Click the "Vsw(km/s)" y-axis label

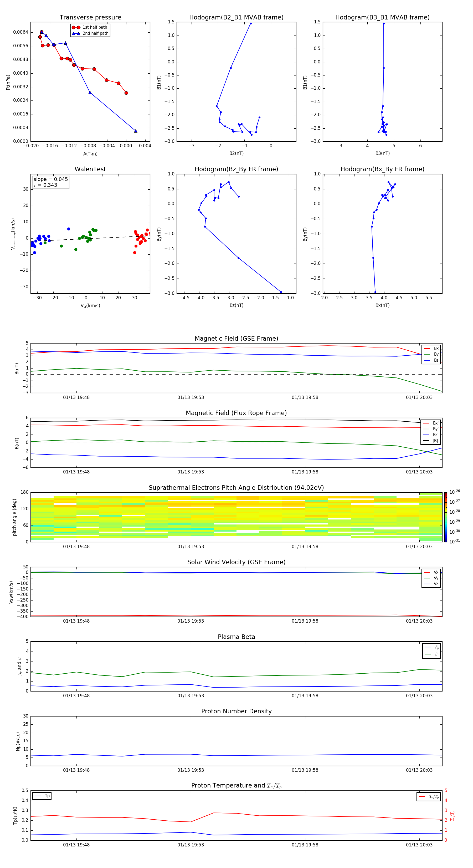[11, 592]
